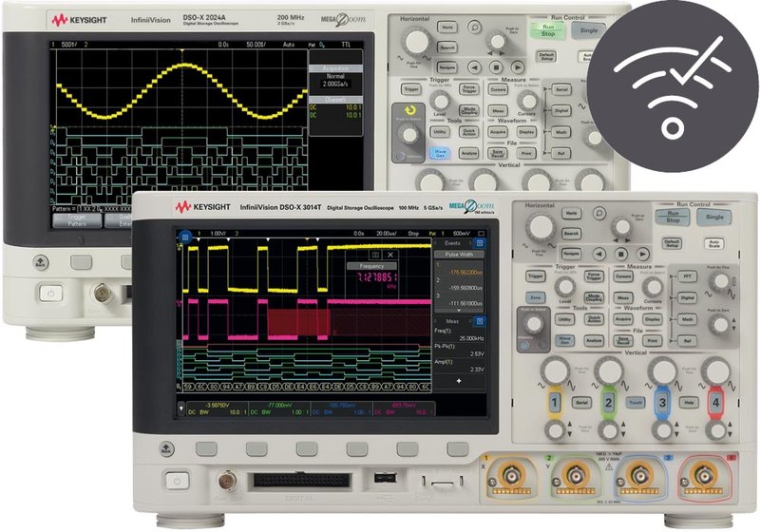Toggle the FFT key on the 3014T
The image size is (760, 532).
tap(687, 276)
